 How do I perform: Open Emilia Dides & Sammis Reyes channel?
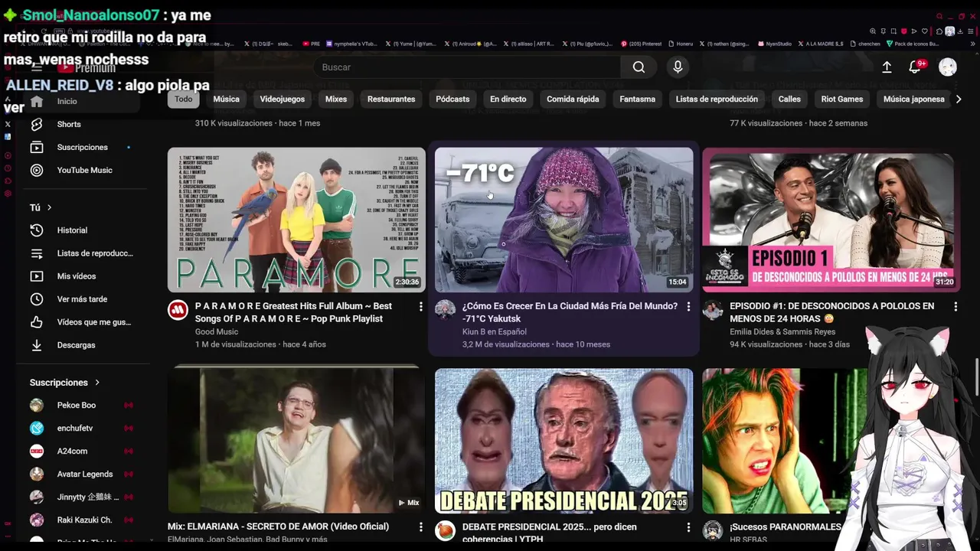coord(782,332)
